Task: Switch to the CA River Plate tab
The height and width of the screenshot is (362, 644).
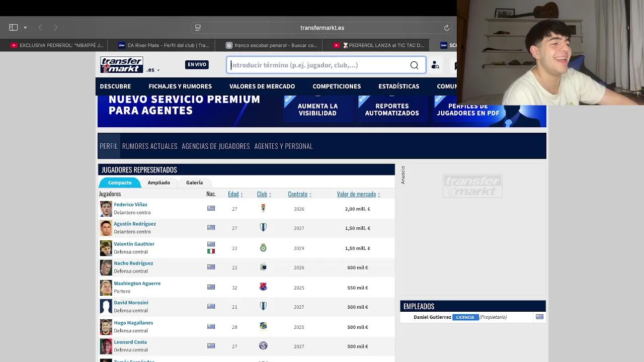Action: [x=164, y=45]
